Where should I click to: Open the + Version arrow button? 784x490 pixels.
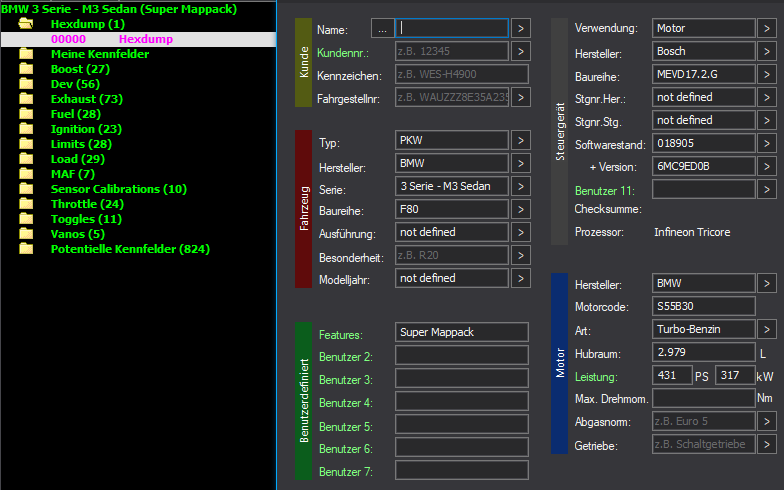pyautogui.click(x=766, y=166)
